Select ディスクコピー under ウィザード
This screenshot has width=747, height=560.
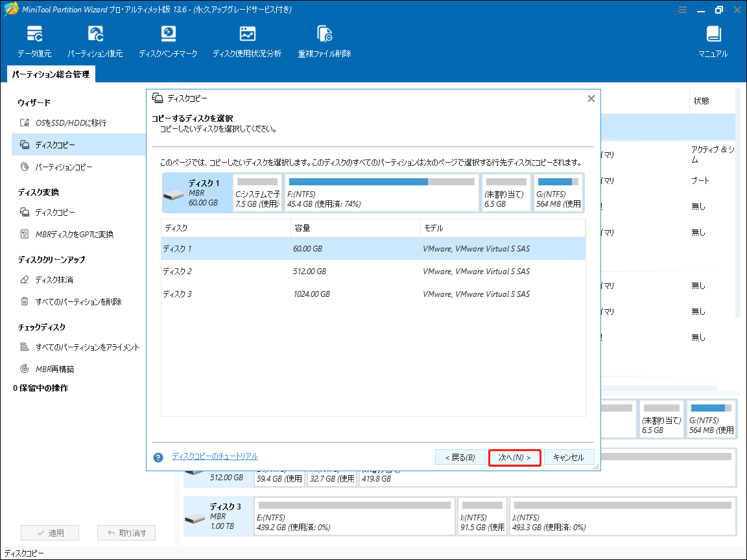click(x=78, y=145)
